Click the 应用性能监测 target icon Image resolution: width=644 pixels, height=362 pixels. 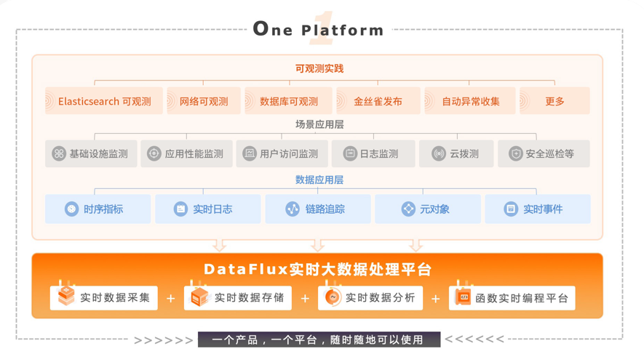pyautogui.click(x=154, y=153)
